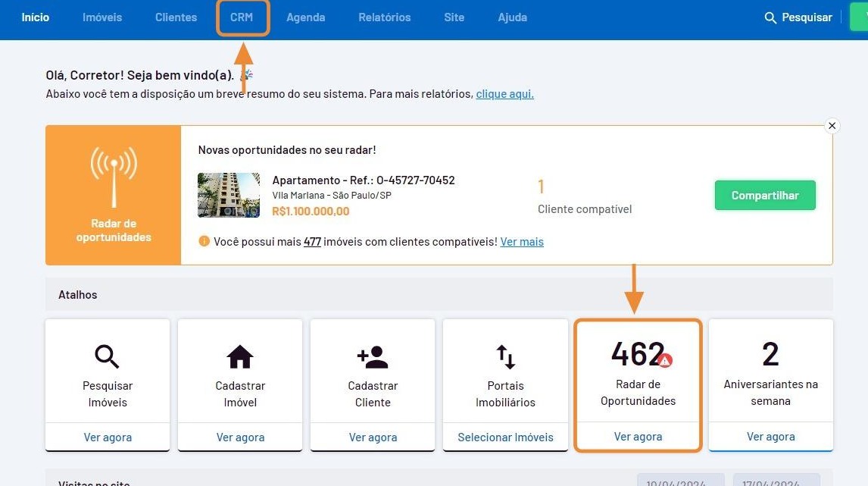Screen dimensions: 868x486
Task: Go to the Relatórios tab
Action: 384,17
